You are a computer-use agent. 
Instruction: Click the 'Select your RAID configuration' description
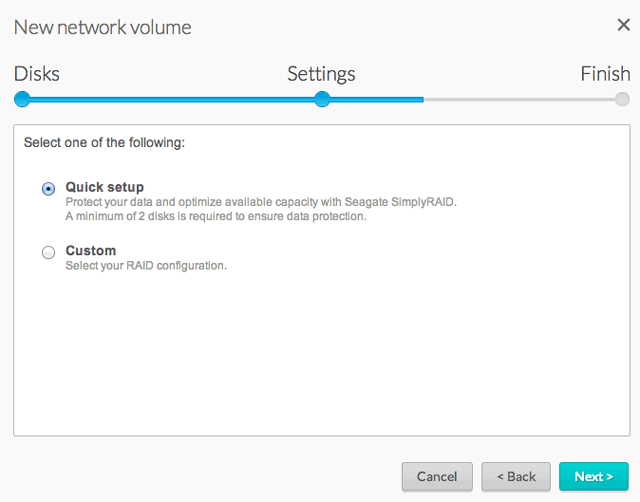click(x=146, y=265)
